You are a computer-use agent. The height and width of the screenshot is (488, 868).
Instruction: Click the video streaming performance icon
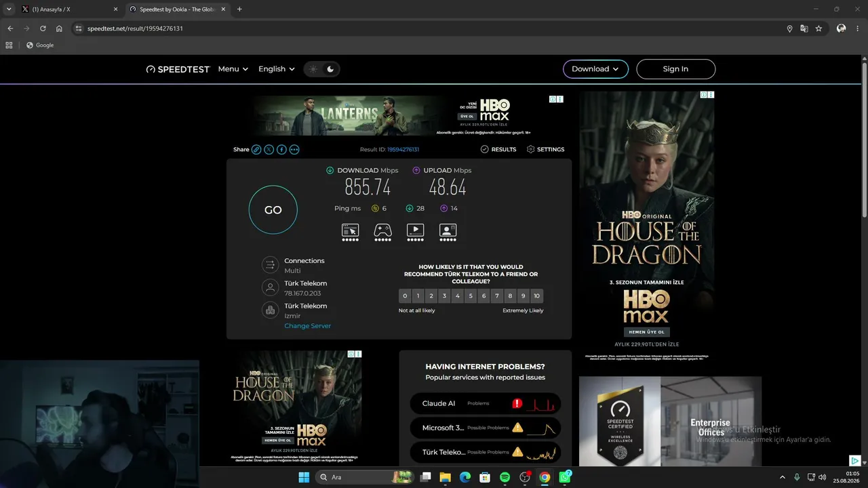click(415, 231)
